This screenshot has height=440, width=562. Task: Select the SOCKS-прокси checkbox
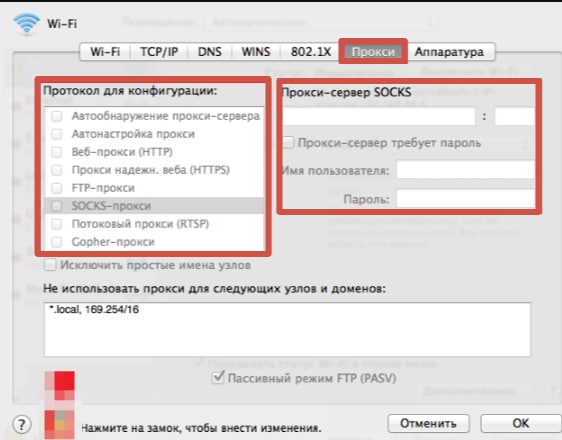coord(57,206)
